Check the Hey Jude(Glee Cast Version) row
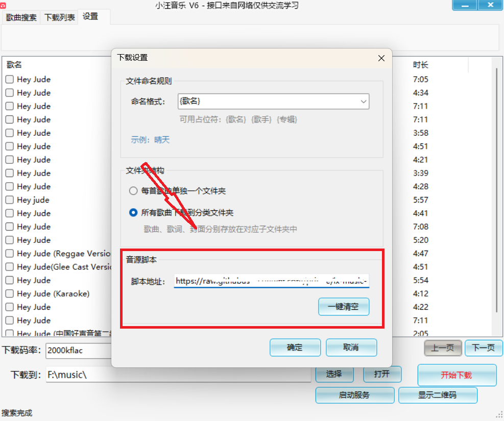The image size is (504, 421). [10, 267]
